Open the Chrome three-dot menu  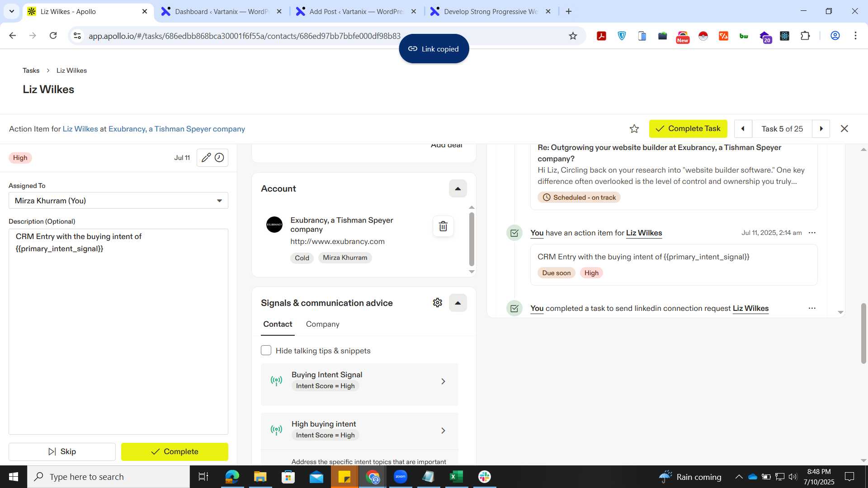855,36
